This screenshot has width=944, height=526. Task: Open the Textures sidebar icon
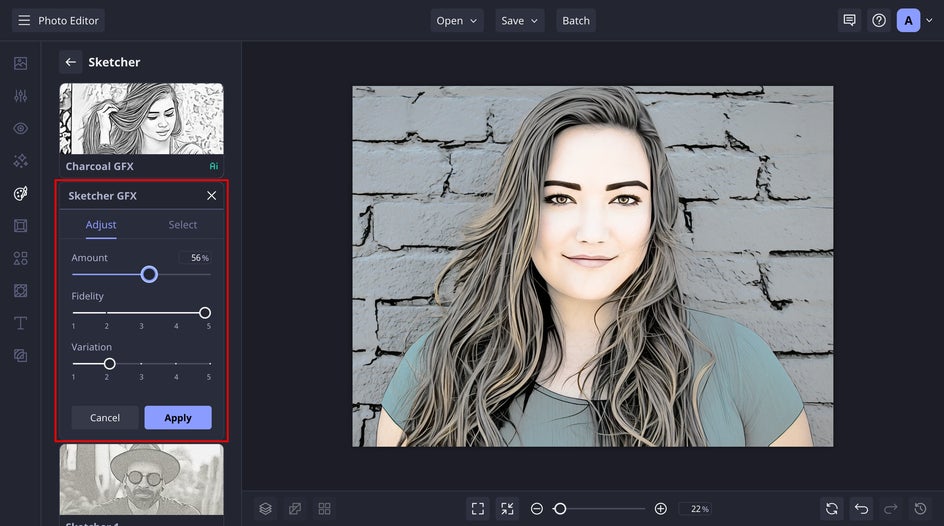[20, 356]
